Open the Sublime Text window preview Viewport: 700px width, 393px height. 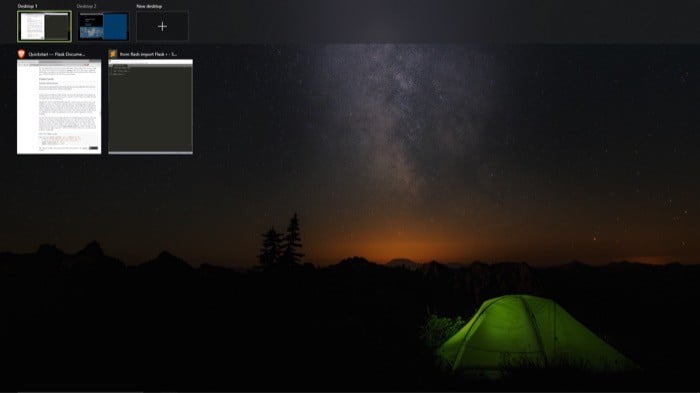click(150, 107)
